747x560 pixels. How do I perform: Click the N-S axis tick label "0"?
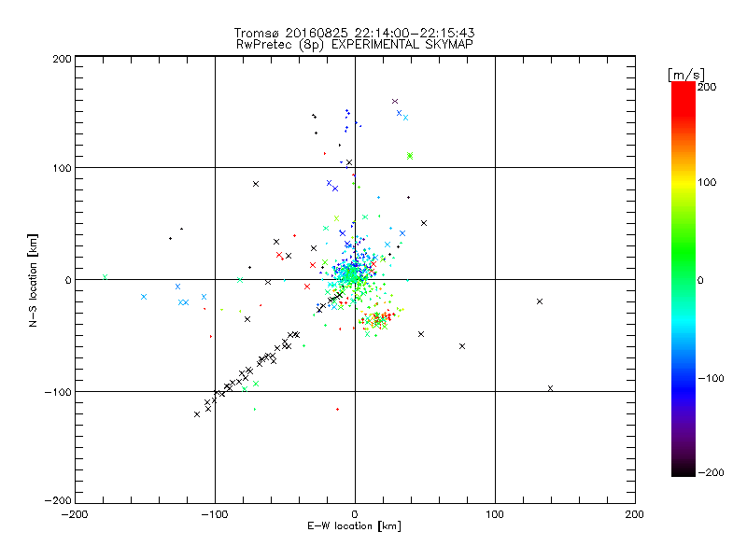click(x=68, y=281)
